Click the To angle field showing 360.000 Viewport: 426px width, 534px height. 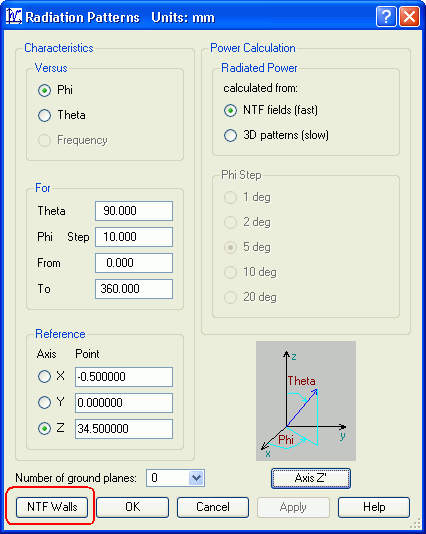[x=134, y=289]
